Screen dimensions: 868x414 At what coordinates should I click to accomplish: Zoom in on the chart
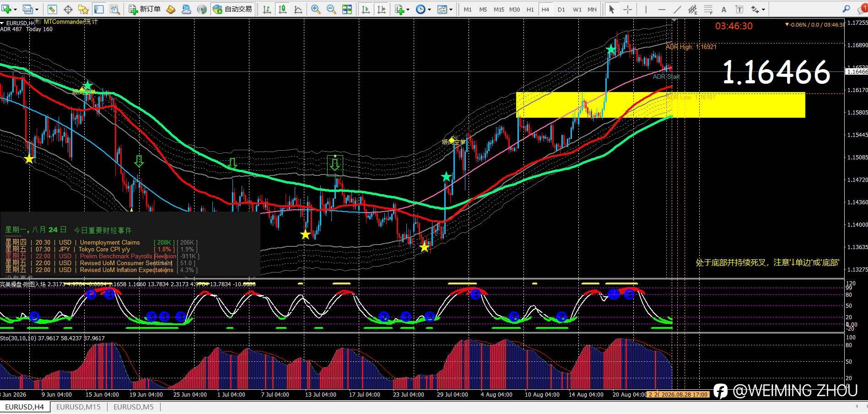pyautogui.click(x=315, y=9)
